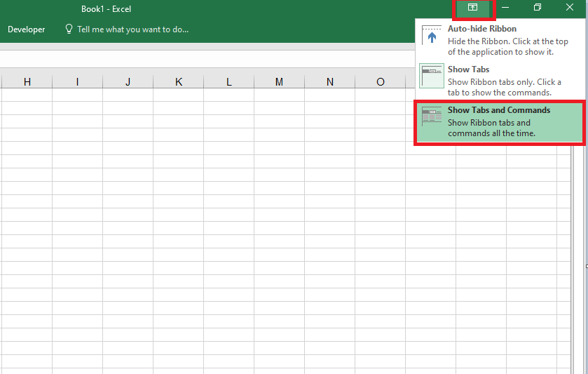Screen dimensions: 588x374
Task: Click the Ribbon Display Options icon
Action: [473, 8]
